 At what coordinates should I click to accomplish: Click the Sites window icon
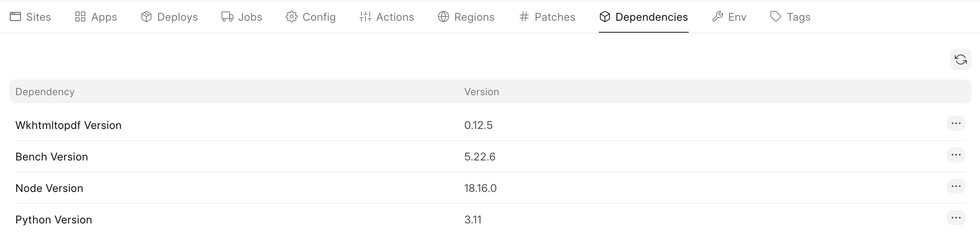(x=15, y=17)
